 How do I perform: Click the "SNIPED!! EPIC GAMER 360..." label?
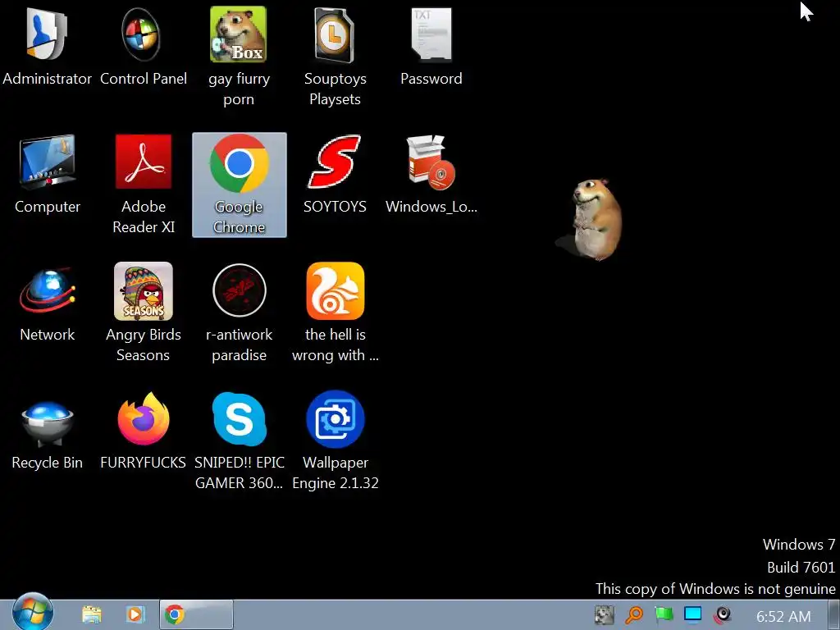(239, 472)
